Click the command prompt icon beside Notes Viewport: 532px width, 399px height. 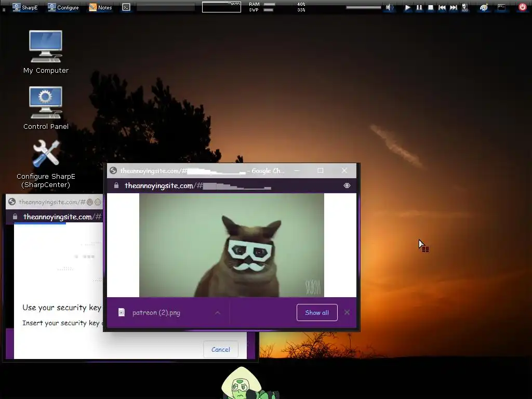pyautogui.click(x=126, y=7)
